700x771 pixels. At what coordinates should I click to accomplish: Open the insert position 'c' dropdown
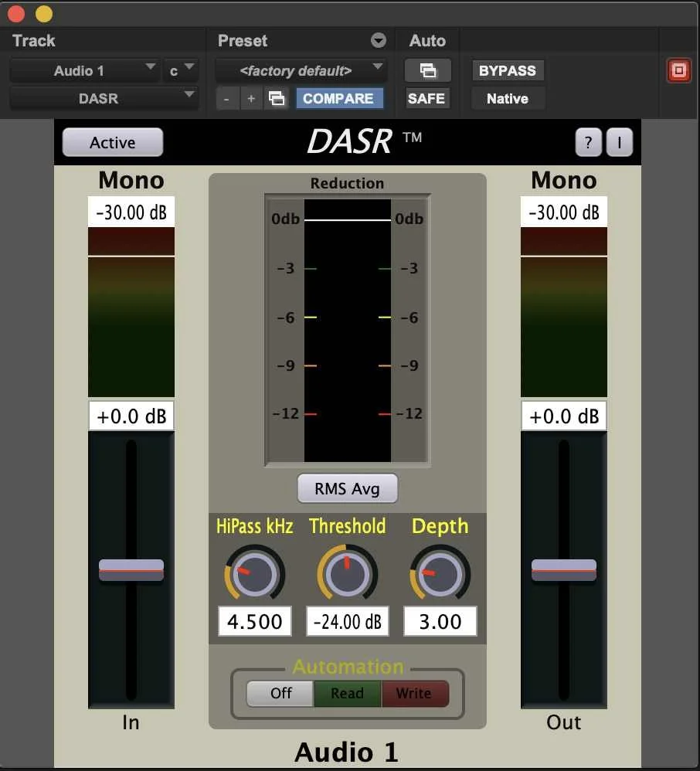(x=181, y=70)
